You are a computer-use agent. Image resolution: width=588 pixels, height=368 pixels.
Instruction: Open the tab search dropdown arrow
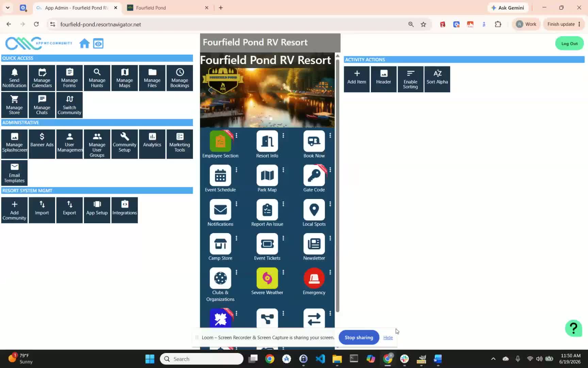(7, 7)
